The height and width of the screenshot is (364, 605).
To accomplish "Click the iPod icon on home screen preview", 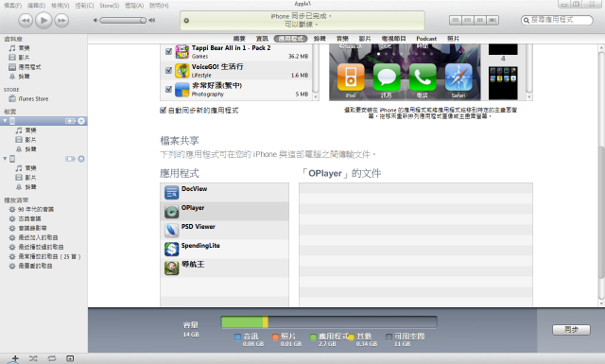I will tap(351, 78).
